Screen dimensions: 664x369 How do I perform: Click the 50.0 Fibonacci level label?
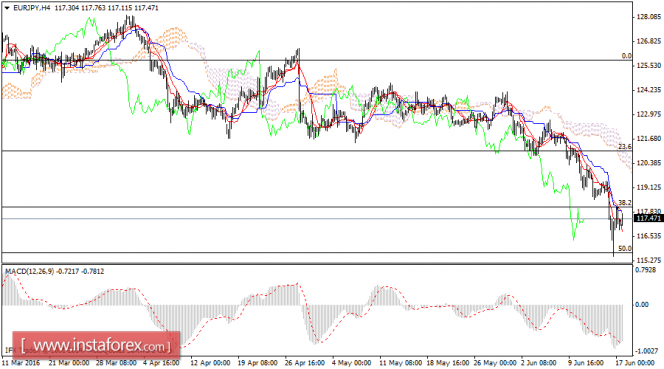(x=625, y=248)
